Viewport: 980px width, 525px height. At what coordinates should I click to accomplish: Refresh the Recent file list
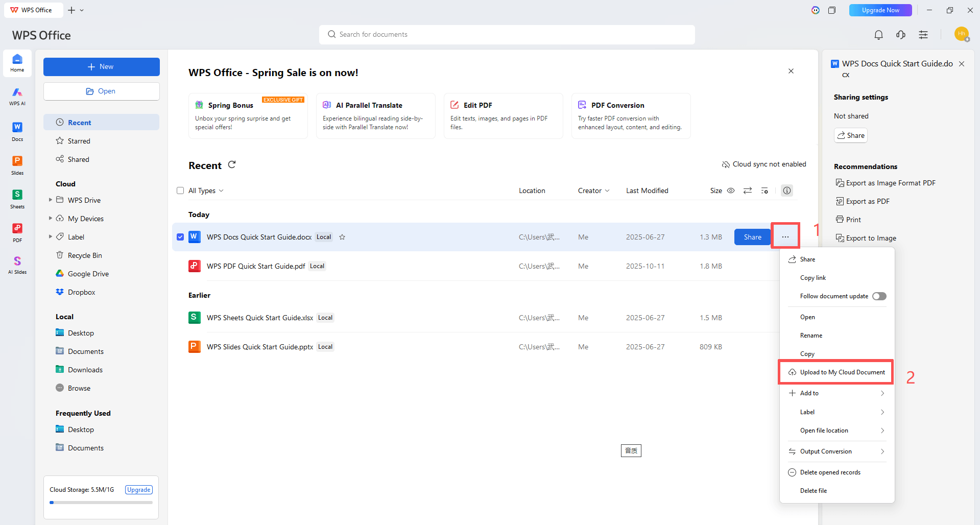pyautogui.click(x=232, y=164)
